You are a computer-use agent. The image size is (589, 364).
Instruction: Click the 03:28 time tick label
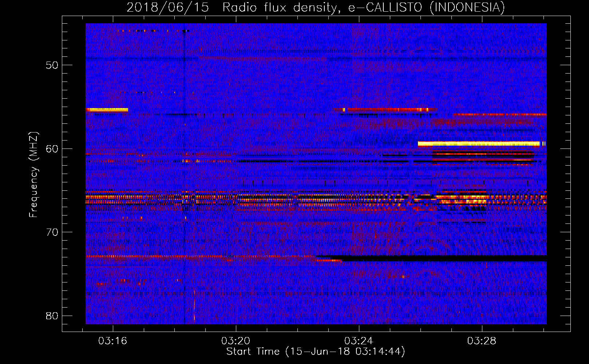pyautogui.click(x=482, y=341)
